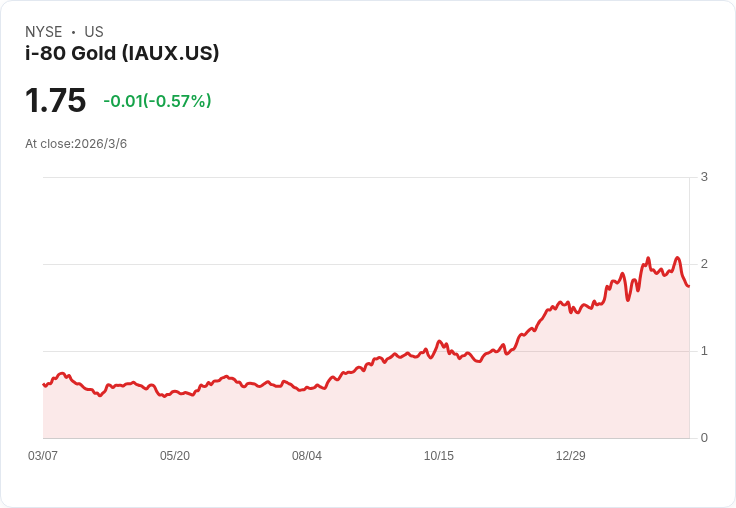Click the end point of the price line
The width and height of the screenshot is (736, 508).
tap(689, 286)
